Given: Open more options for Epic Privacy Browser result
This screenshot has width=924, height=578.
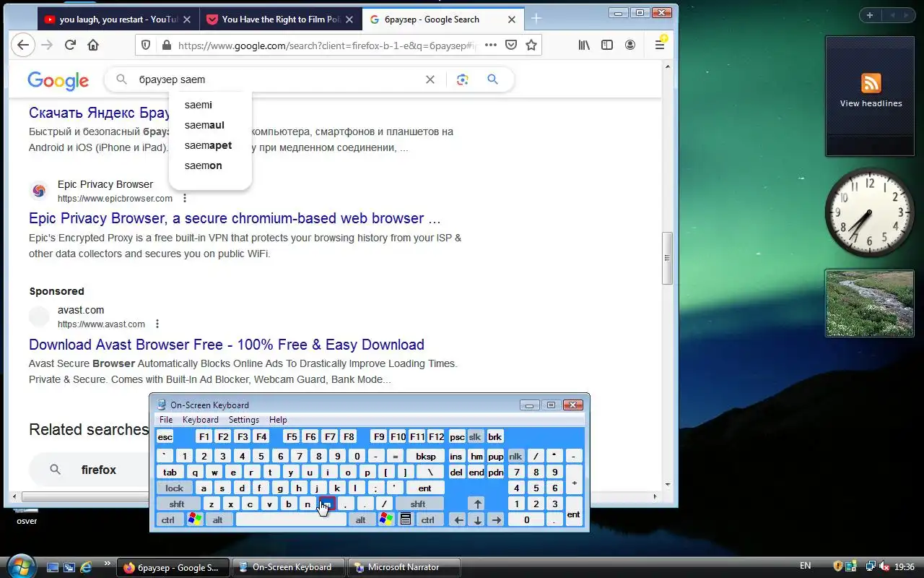Looking at the screenshot, I should [x=185, y=198].
